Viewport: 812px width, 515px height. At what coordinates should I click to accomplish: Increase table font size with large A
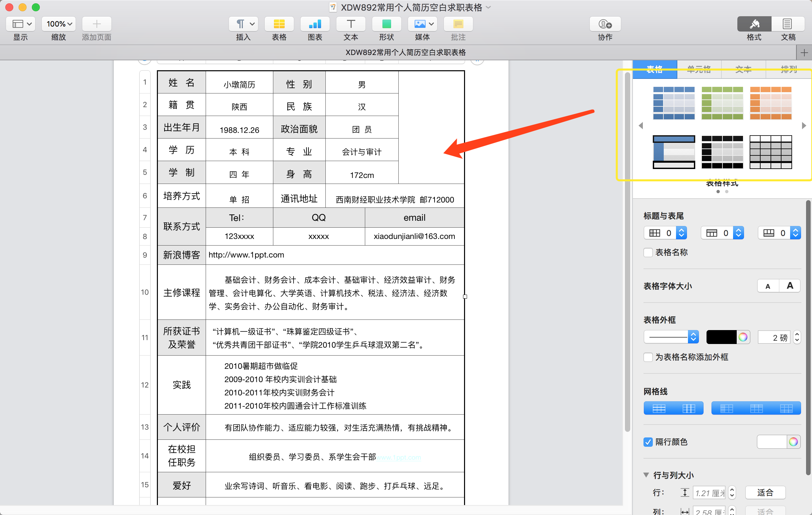pos(790,286)
